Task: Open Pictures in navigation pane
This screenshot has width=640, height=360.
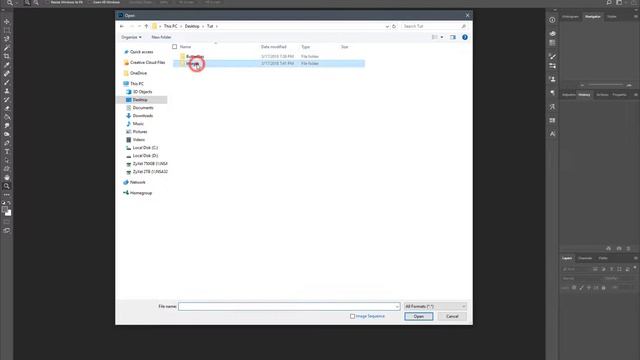Action: tap(140, 131)
